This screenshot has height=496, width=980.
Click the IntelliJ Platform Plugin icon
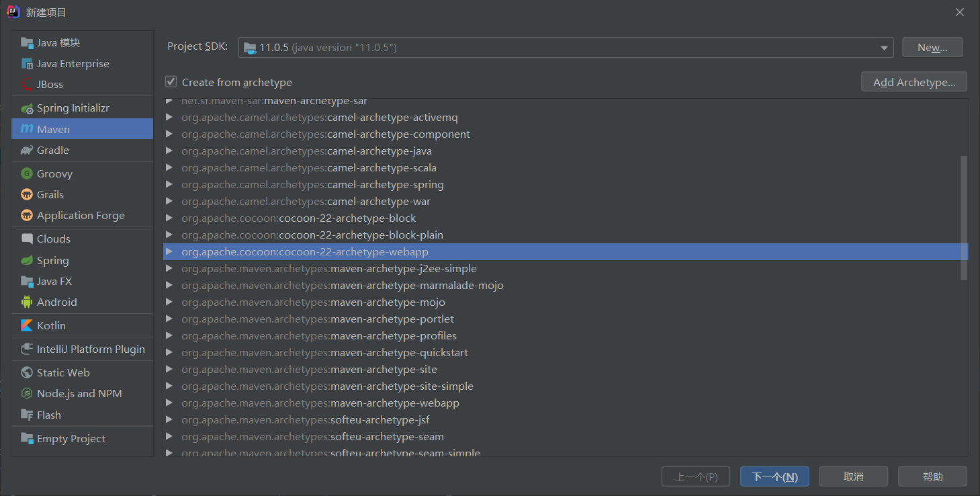tap(27, 349)
